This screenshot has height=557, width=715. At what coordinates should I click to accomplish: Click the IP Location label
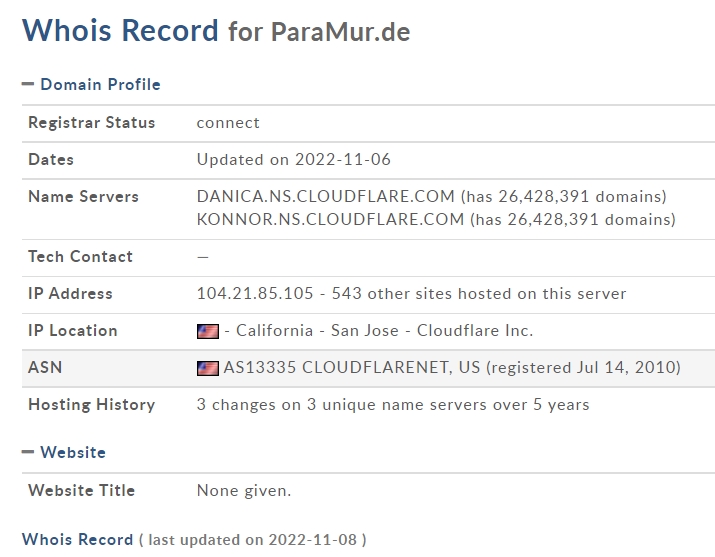click(73, 330)
